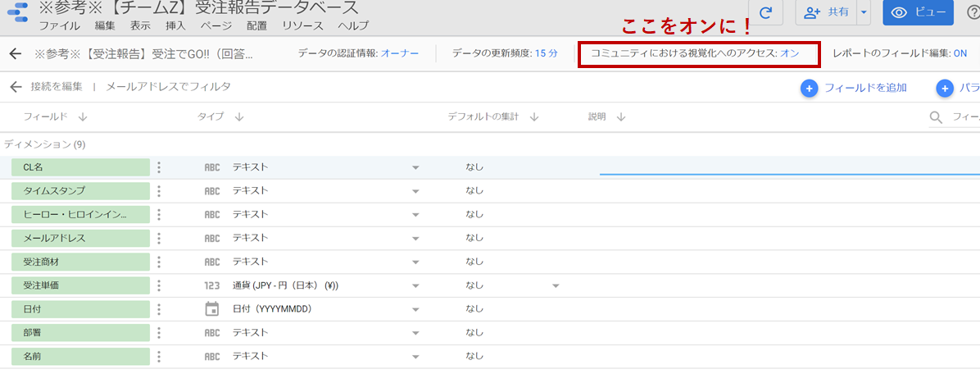
Task: Click 接続を編集 link
Action: click(x=57, y=86)
